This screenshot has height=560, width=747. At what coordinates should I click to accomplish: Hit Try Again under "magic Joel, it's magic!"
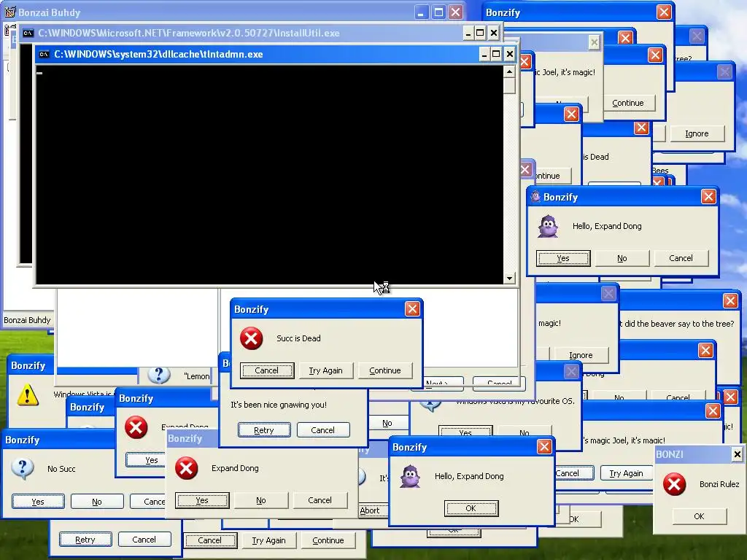pos(626,473)
